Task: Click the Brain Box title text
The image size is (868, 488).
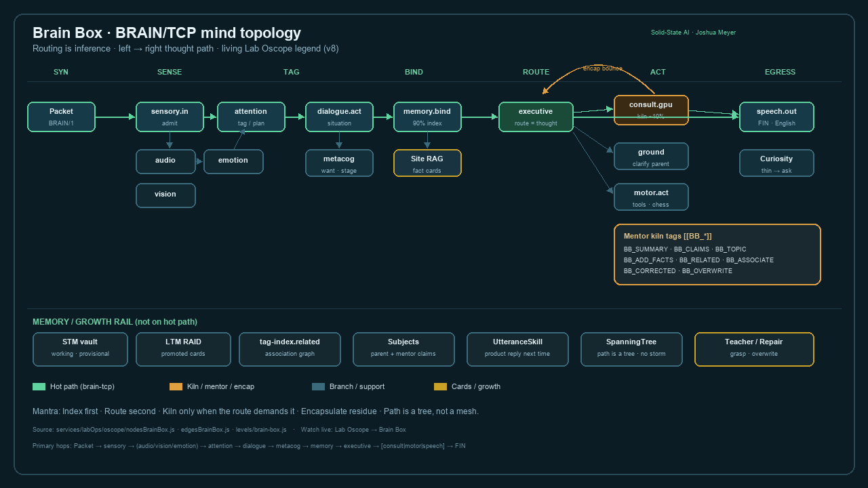Action: (167, 33)
